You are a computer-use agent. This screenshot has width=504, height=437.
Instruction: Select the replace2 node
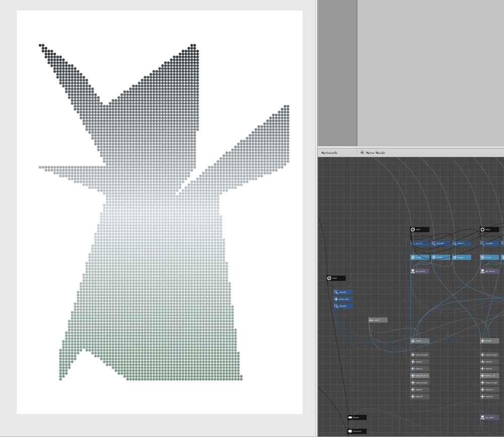(x=420, y=369)
